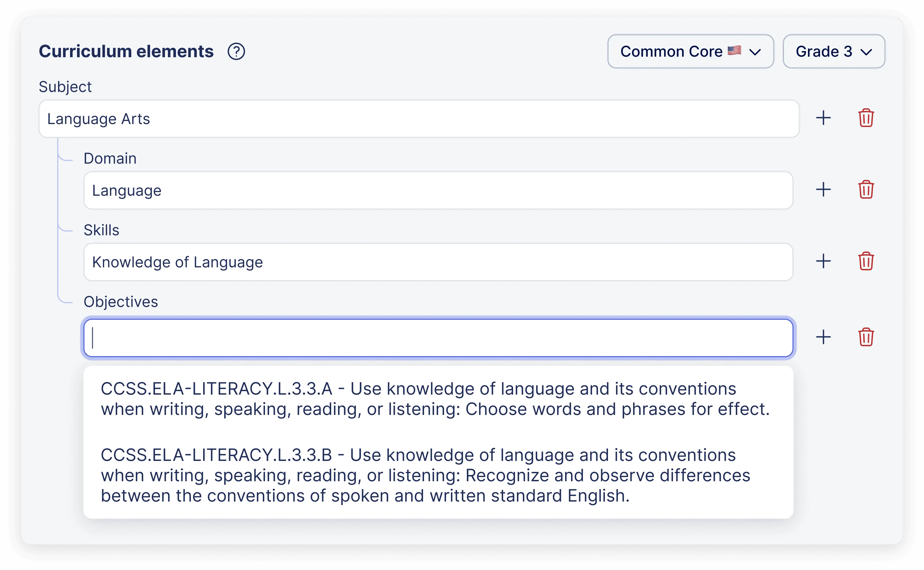Open the Grade 3 dropdown

click(x=834, y=51)
